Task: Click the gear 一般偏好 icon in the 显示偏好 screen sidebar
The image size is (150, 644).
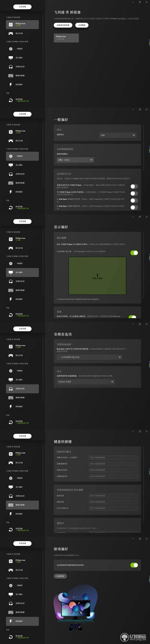Action: (x=11, y=264)
